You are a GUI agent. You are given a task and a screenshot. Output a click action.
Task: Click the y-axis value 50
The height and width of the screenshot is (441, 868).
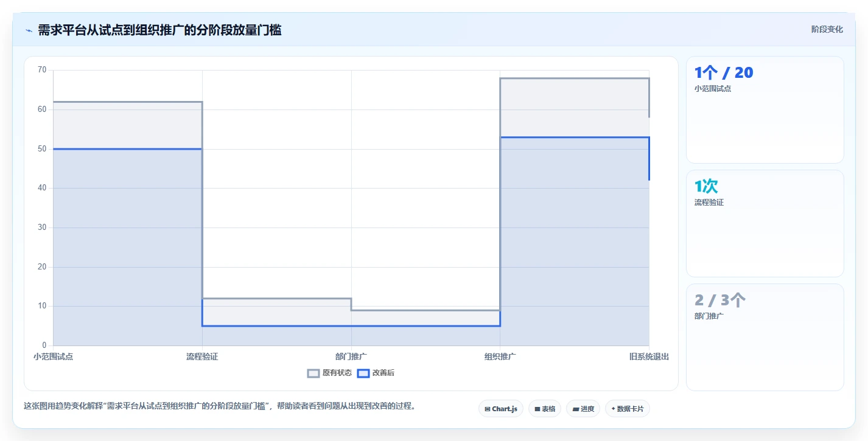[42, 148]
